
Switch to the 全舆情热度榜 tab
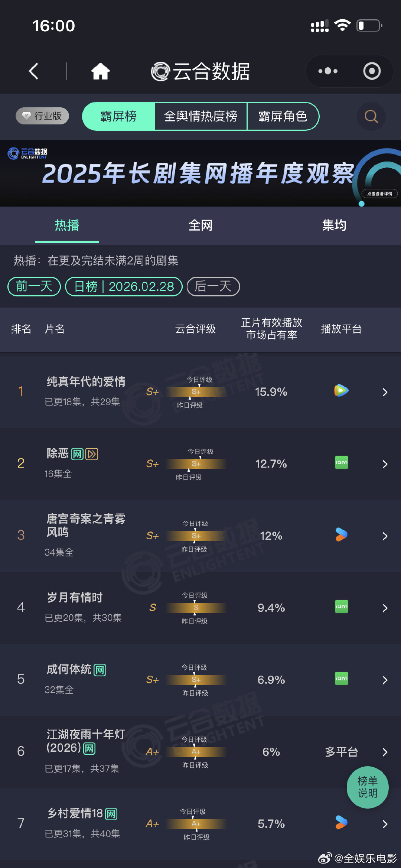pos(202,116)
